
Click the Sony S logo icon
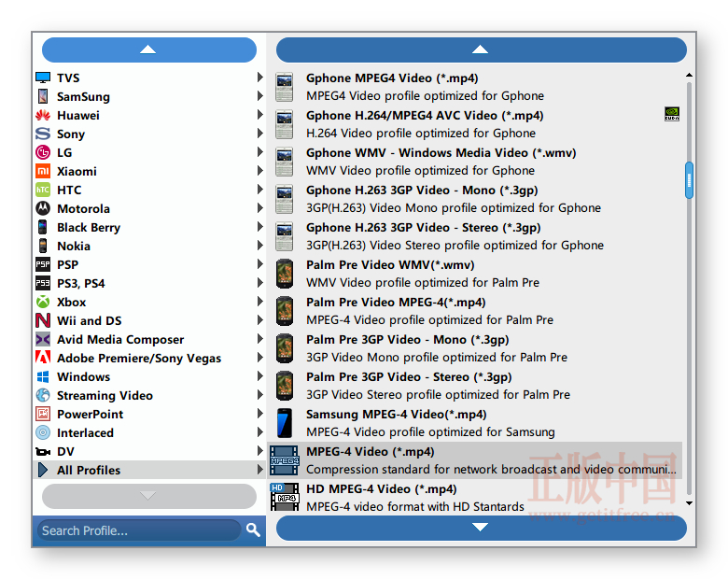coord(43,134)
